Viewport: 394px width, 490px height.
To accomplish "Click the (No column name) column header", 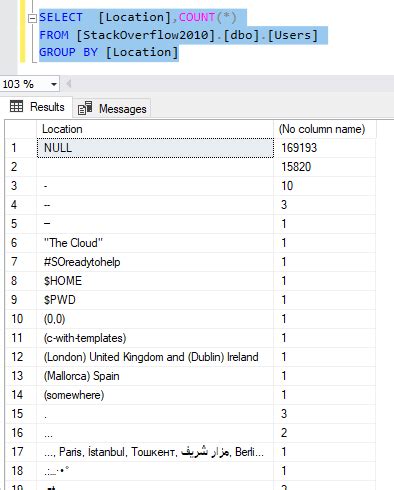I will point(324,129).
